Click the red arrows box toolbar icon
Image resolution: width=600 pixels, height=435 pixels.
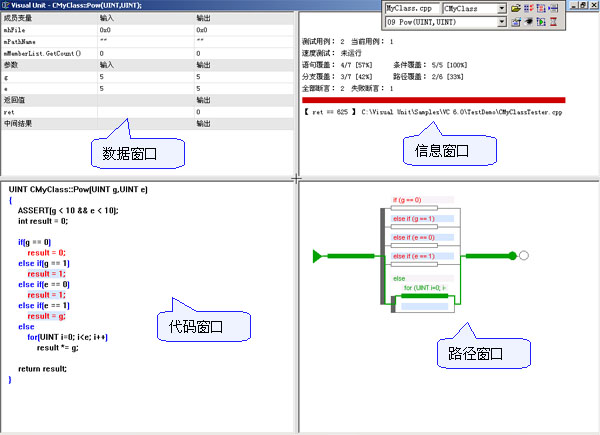[541, 8]
